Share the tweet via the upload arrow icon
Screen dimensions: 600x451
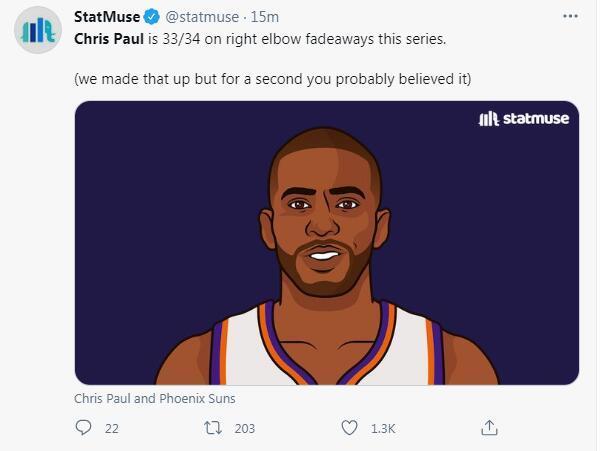click(x=489, y=428)
